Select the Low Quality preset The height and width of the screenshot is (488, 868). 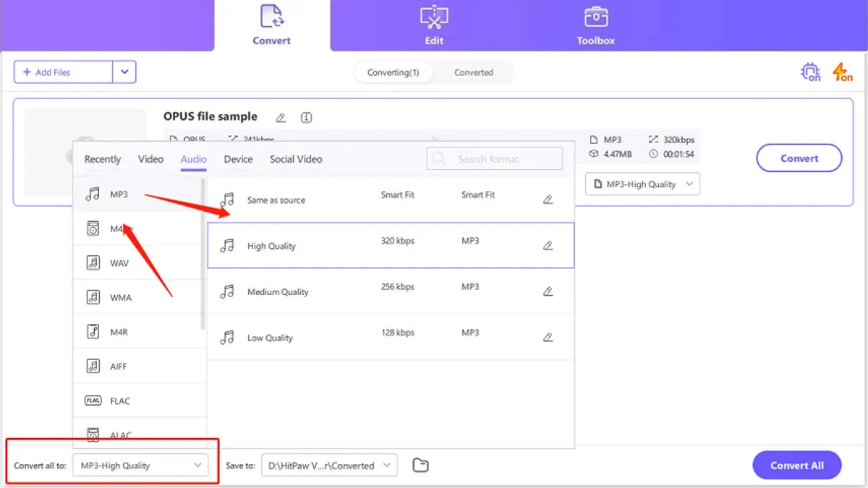click(x=391, y=337)
